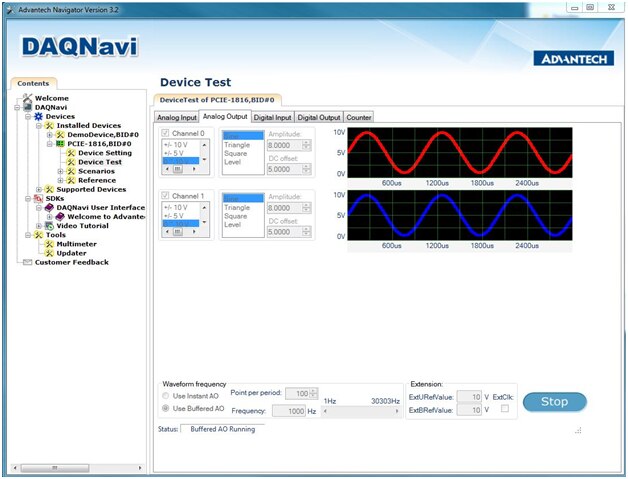Viewport: 628px width, 479px height.
Task: Select the Contents panel tab
Action: 33,83
